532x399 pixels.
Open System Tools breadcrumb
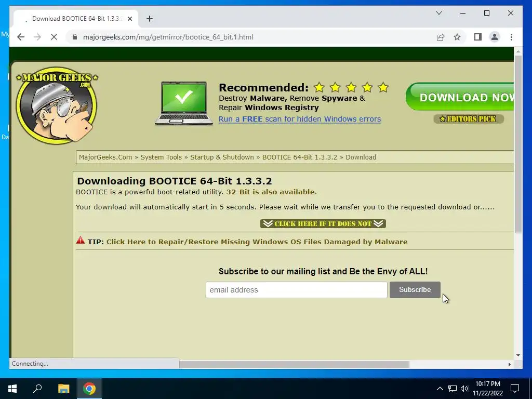coord(161,157)
